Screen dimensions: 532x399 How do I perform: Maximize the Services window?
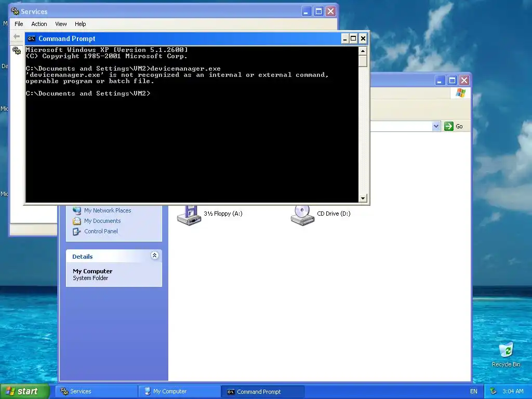coord(318,11)
